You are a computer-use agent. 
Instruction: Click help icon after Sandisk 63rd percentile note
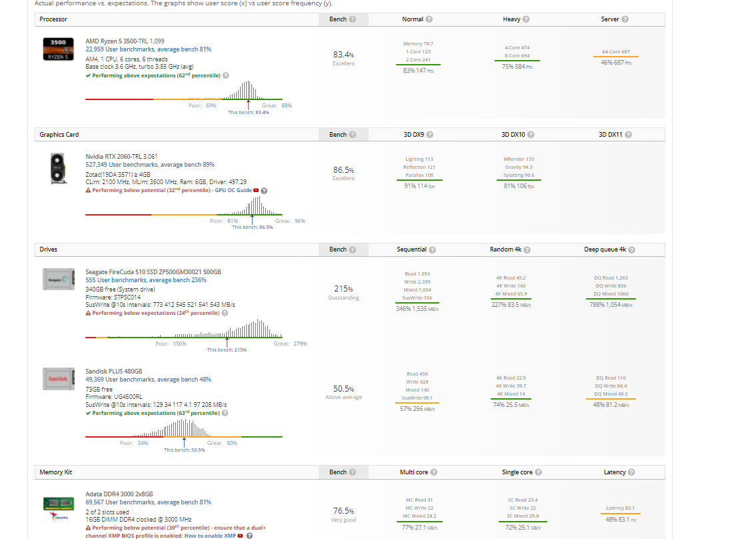pos(225,413)
